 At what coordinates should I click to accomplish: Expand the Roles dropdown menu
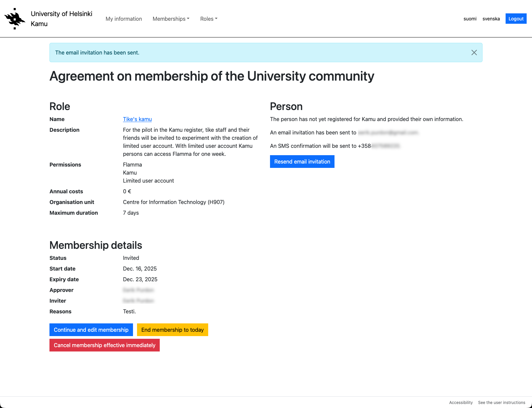click(x=209, y=19)
